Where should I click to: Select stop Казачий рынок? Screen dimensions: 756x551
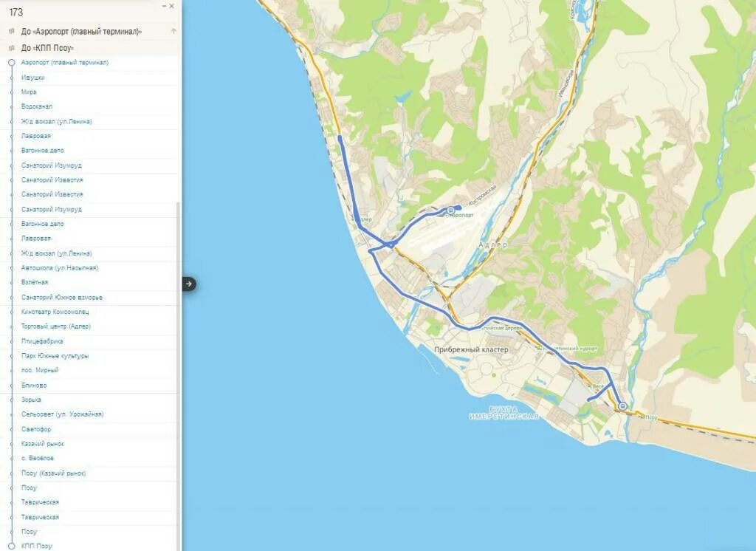(x=42, y=444)
